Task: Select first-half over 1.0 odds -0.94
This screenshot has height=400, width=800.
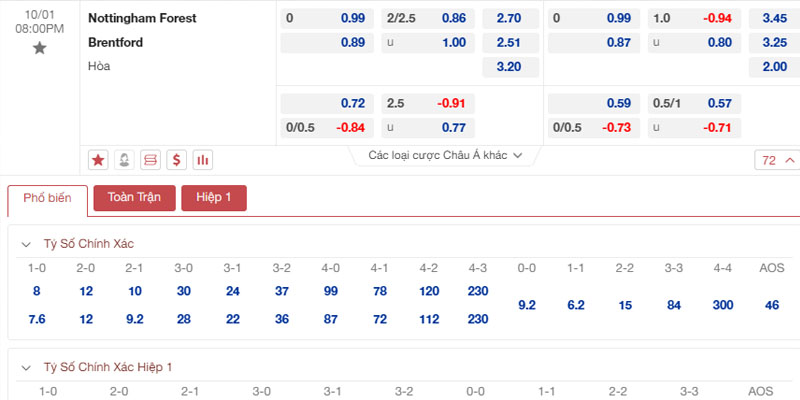Action: [694, 18]
